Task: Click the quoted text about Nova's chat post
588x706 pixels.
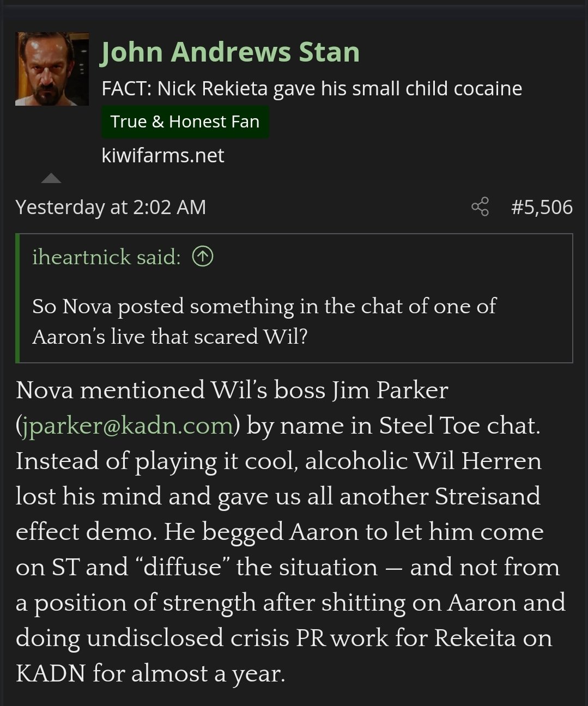Action: pyautogui.click(x=264, y=321)
